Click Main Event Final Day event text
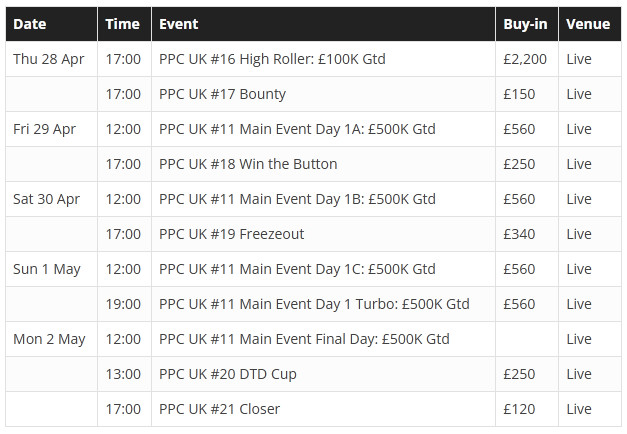The width and height of the screenshot is (627, 434). (x=304, y=339)
